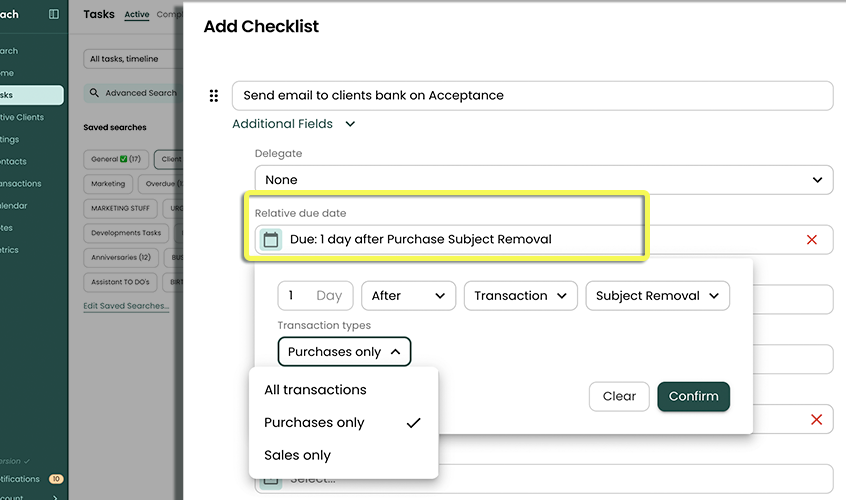
Task: Open the After timing dropdown
Action: [x=408, y=296]
